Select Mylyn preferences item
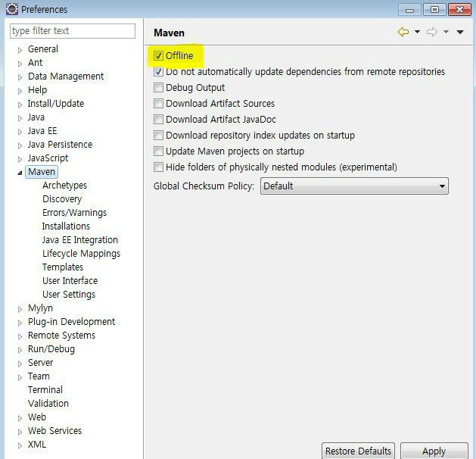Viewport: 476px width, 459px height. (x=40, y=308)
